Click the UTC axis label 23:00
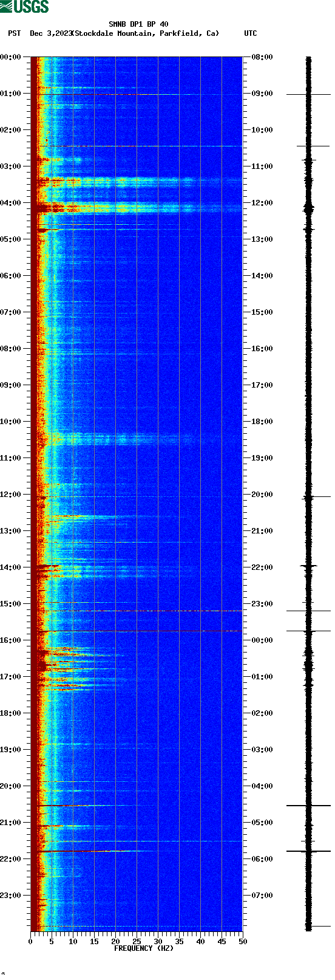The width and height of the screenshot is (335, 980). coord(262,604)
